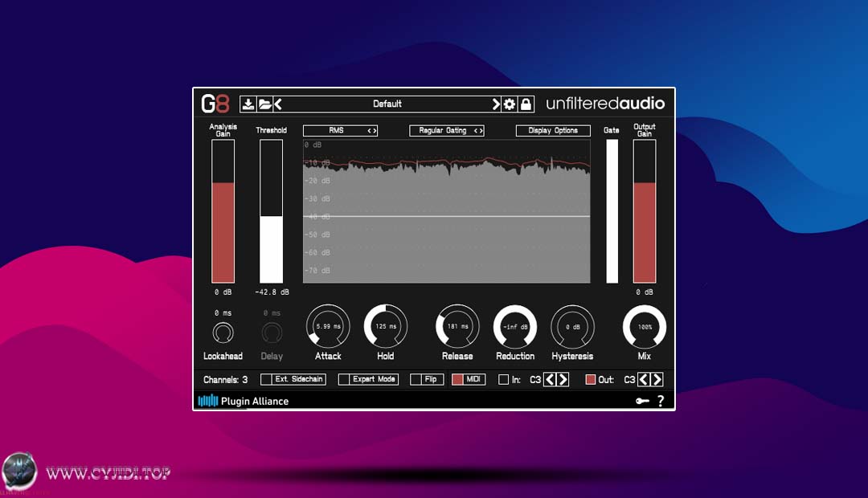The width and height of the screenshot is (868, 498).
Task: Click the -42.8 dB threshold value
Action: (272, 292)
